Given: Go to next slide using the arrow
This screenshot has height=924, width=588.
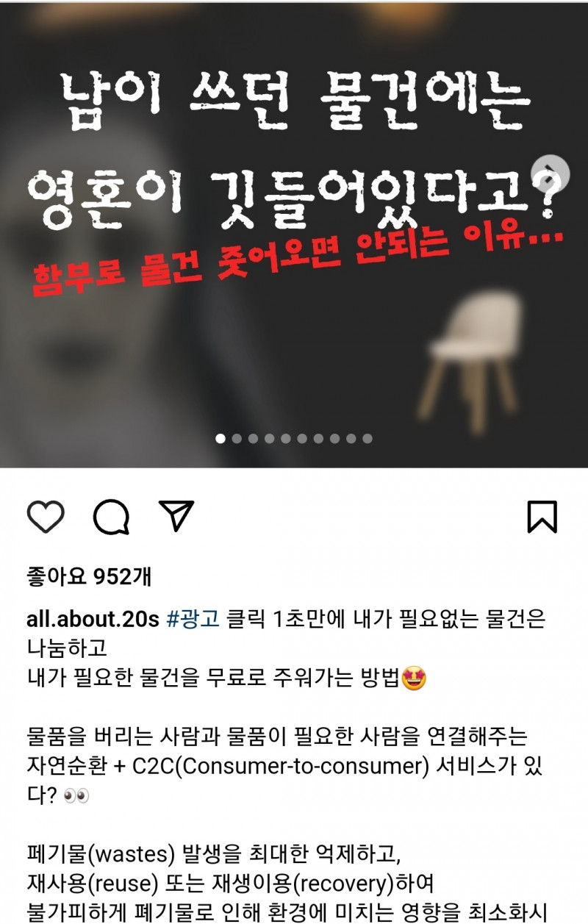Looking at the screenshot, I should (x=551, y=174).
